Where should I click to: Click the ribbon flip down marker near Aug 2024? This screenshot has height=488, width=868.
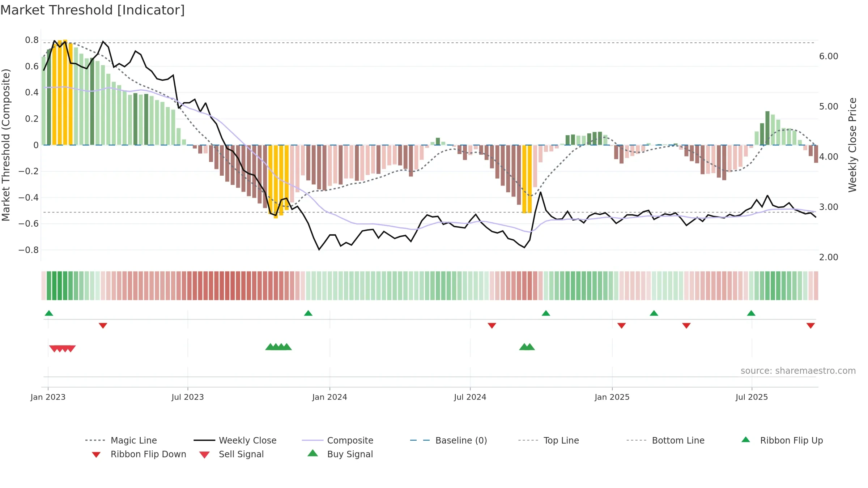[492, 326]
